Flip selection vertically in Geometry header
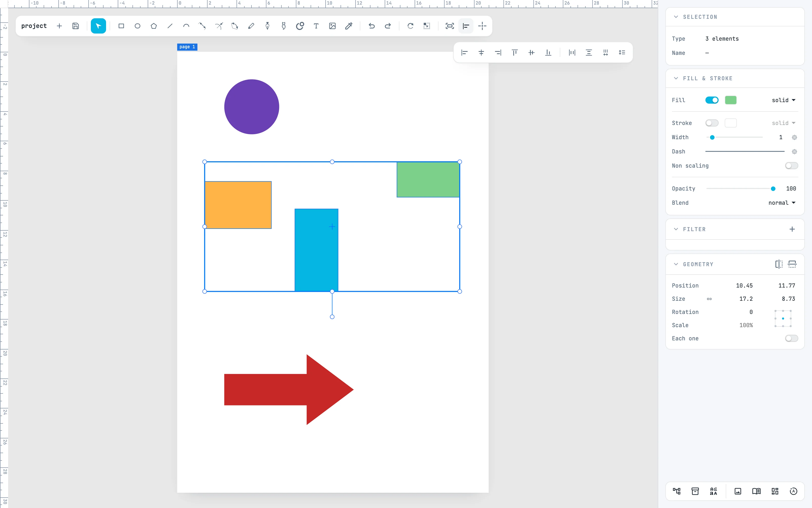 point(792,264)
